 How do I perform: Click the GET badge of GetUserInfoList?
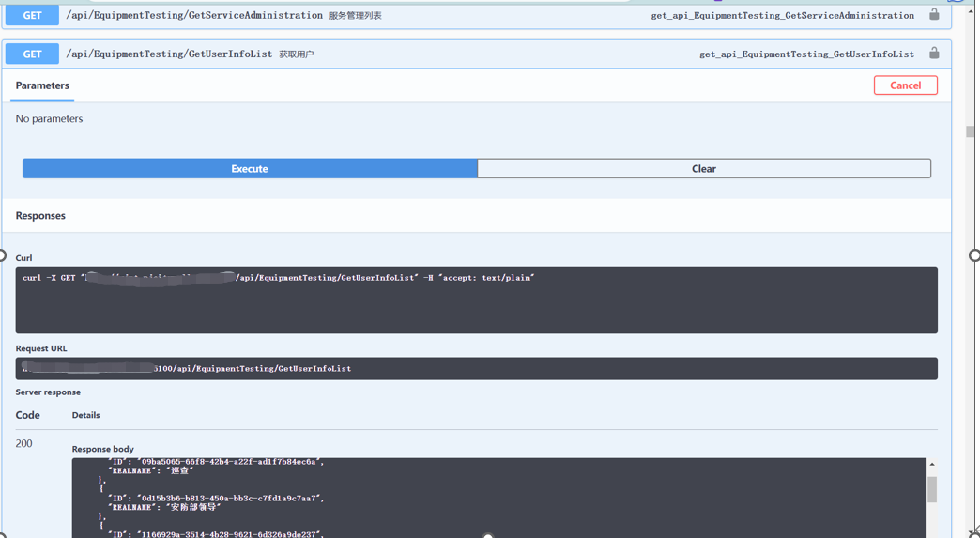(x=32, y=54)
